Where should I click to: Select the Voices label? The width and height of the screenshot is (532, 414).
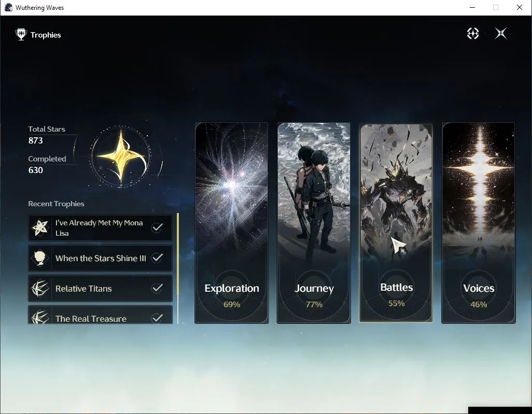point(479,288)
